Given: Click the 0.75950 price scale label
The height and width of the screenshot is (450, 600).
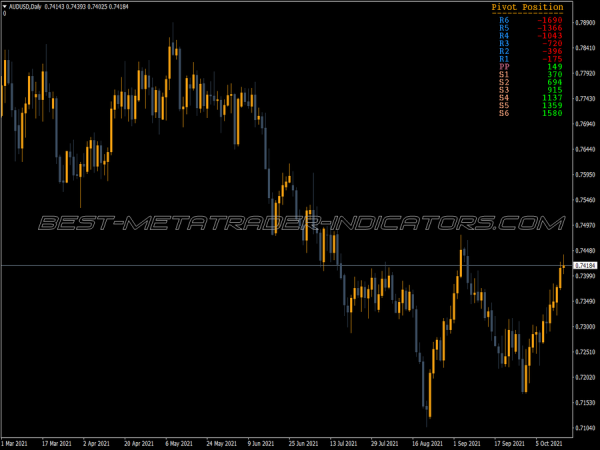Looking at the screenshot, I should point(585,174).
